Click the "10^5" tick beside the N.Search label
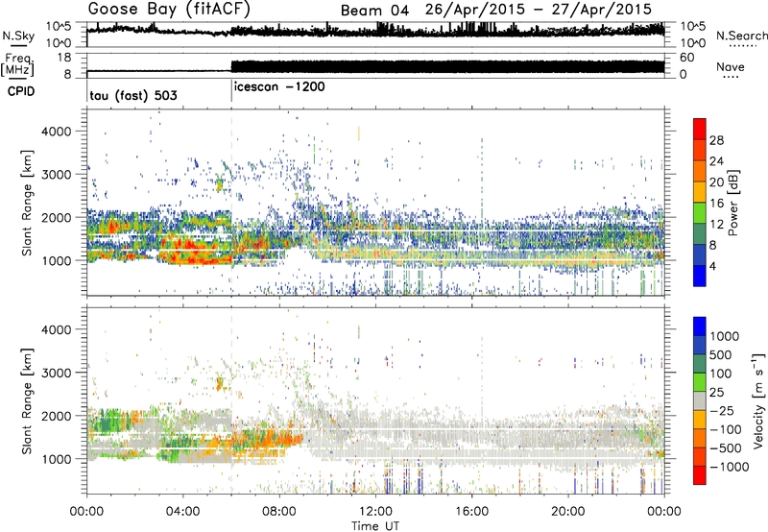The width and height of the screenshot is (768, 532). (x=692, y=26)
